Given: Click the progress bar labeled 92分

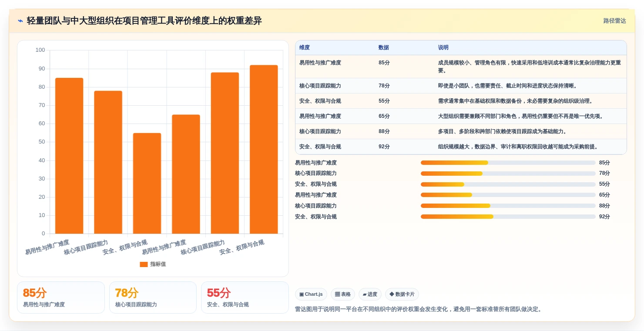Looking at the screenshot, I should (x=508, y=217).
